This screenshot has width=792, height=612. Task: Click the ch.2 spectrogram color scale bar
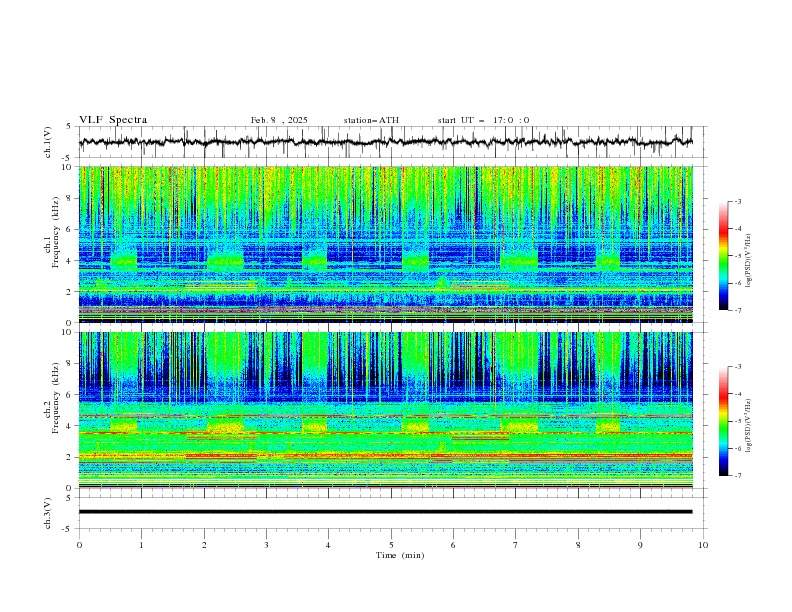[723, 421]
